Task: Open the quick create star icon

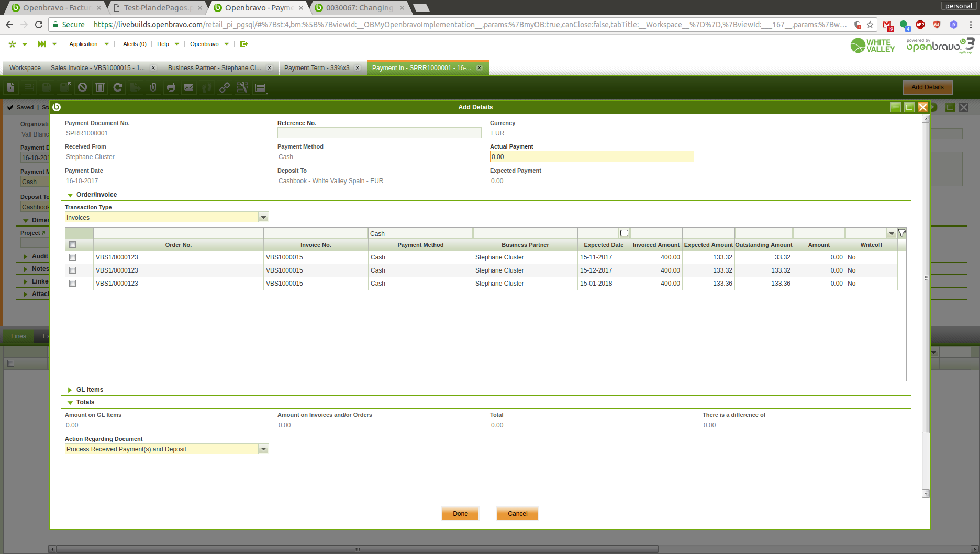Action: [13, 44]
